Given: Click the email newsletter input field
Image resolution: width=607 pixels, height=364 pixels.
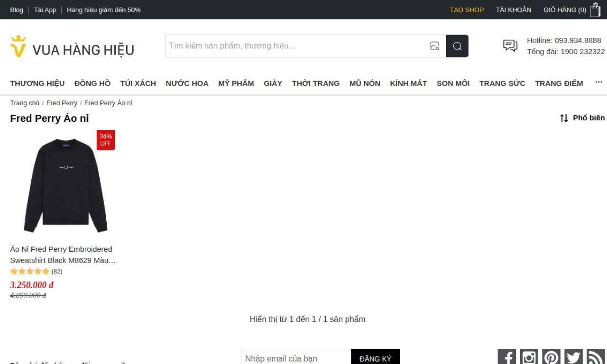Looking at the screenshot, I should pos(296,358).
